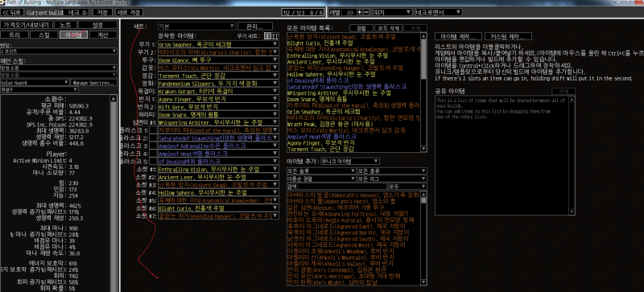Click the 정렬 sort button
644x292 pixels.
tap(361, 28)
